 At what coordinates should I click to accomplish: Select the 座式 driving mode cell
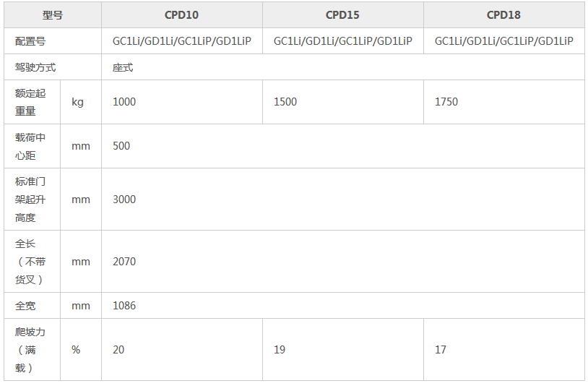click(x=123, y=68)
